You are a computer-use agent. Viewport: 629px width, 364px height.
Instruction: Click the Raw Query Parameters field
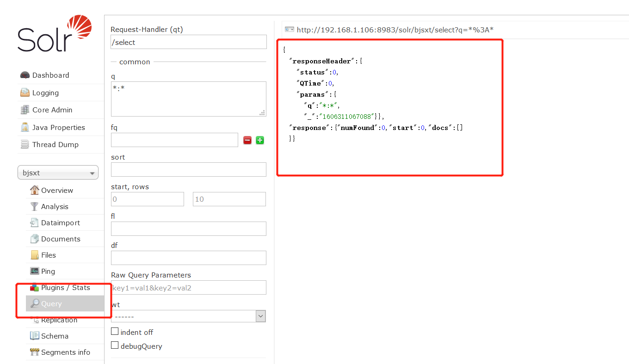point(189,287)
